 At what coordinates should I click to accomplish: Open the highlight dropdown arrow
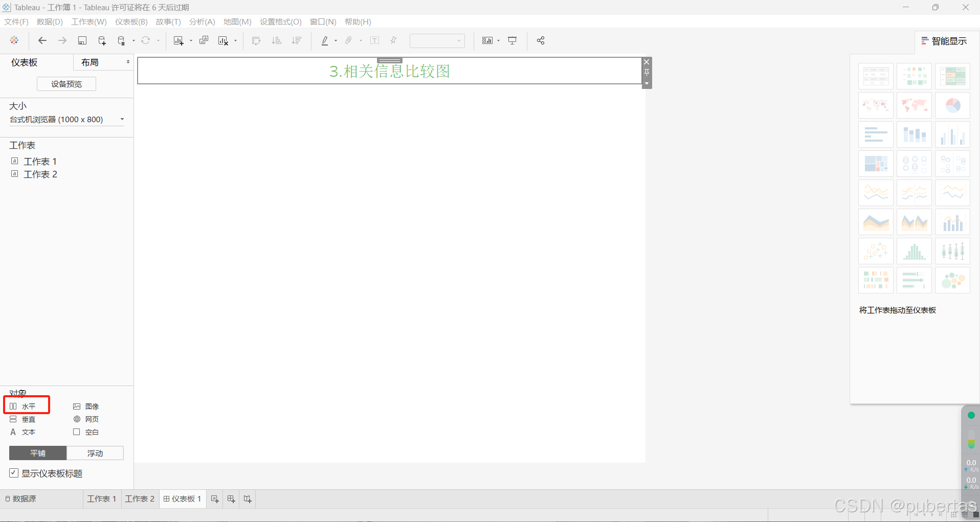336,40
